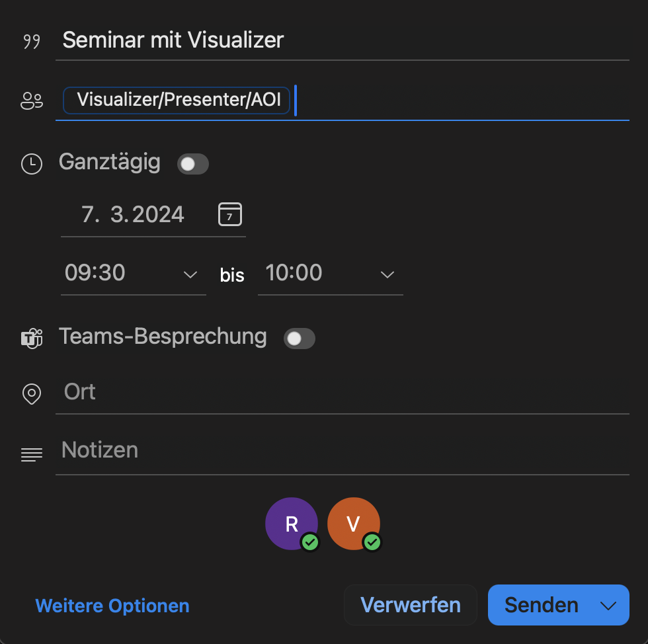This screenshot has height=644, width=648.
Task: Open Weitere Optionen
Action: (112, 604)
